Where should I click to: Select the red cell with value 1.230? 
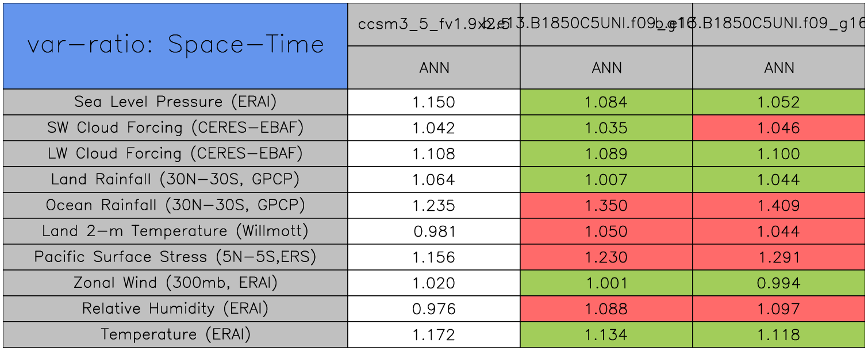606,257
